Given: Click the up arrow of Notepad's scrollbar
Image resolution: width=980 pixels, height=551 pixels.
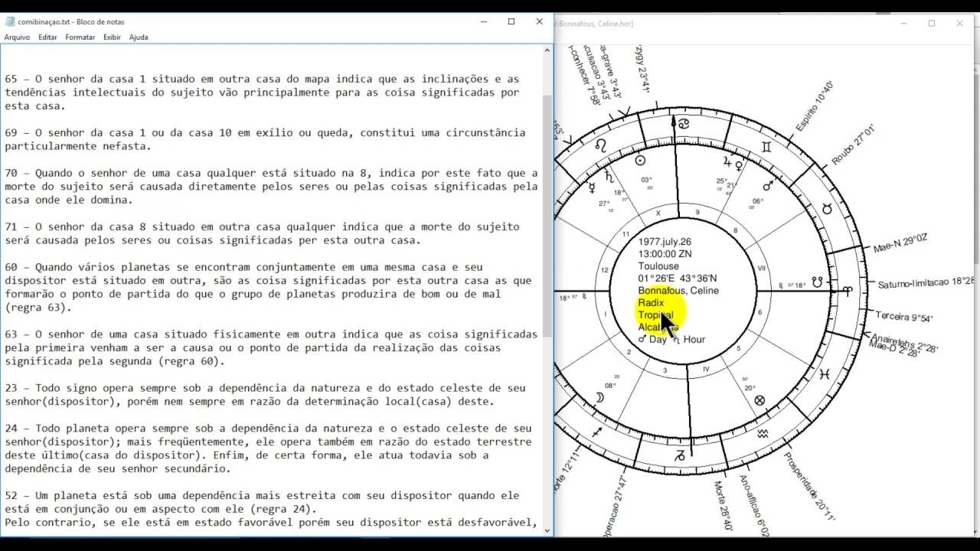Looking at the screenshot, I should pos(547,51).
